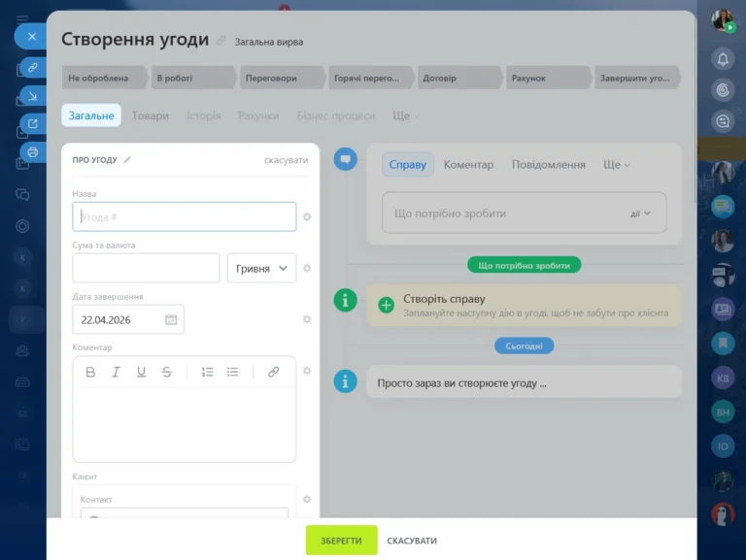
Task: Click СКАСУВАТИ at the bottom
Action: click(412, 541)
